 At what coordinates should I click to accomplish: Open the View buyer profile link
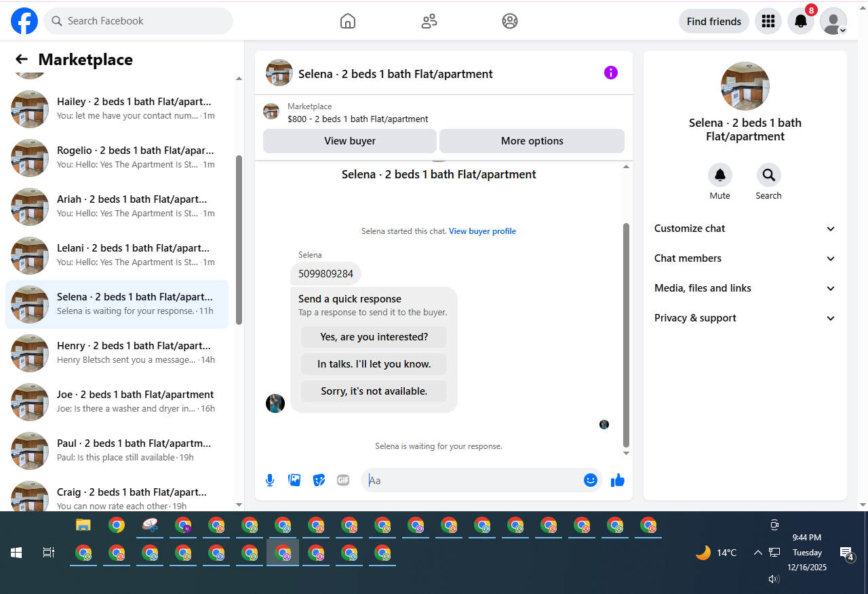click(x=482, y=231)
